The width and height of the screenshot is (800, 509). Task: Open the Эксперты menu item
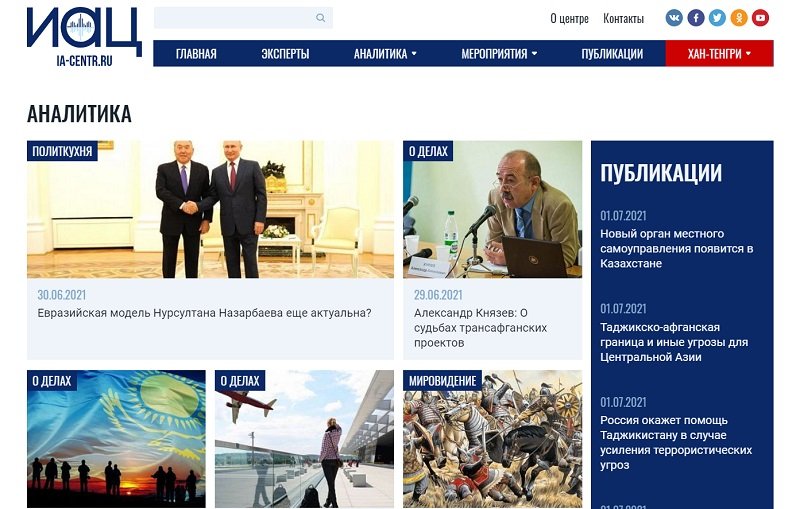click(285, 54)
